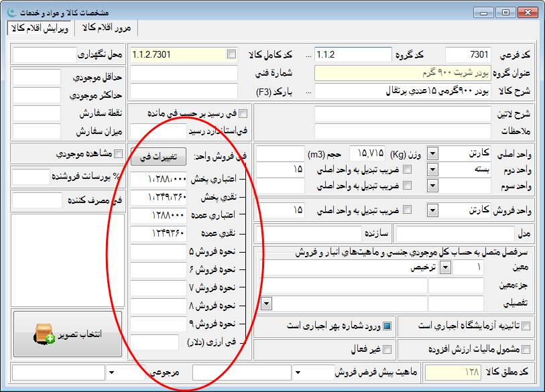Toggle فی رسید بر حسب فی مانده checkbox
The image size is (545, 392).
(x=243, y=113)
